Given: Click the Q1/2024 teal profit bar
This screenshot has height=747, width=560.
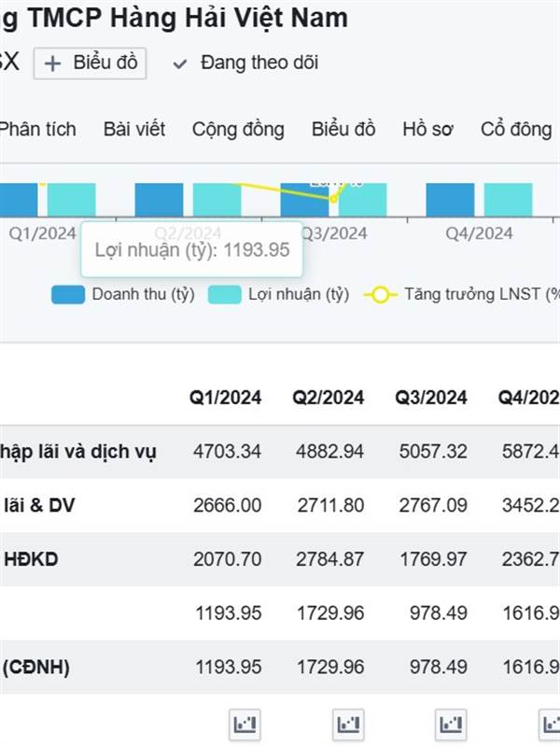Looking at the screenshot, I should coord(72,200).
